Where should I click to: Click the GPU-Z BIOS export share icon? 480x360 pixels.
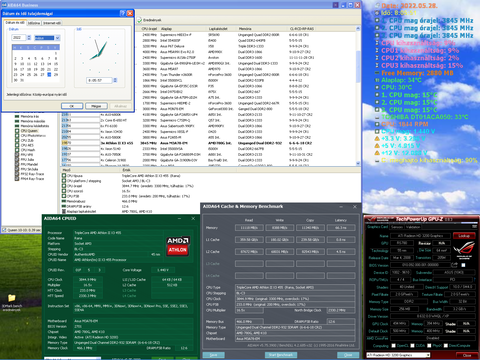(x=454, y=265)
